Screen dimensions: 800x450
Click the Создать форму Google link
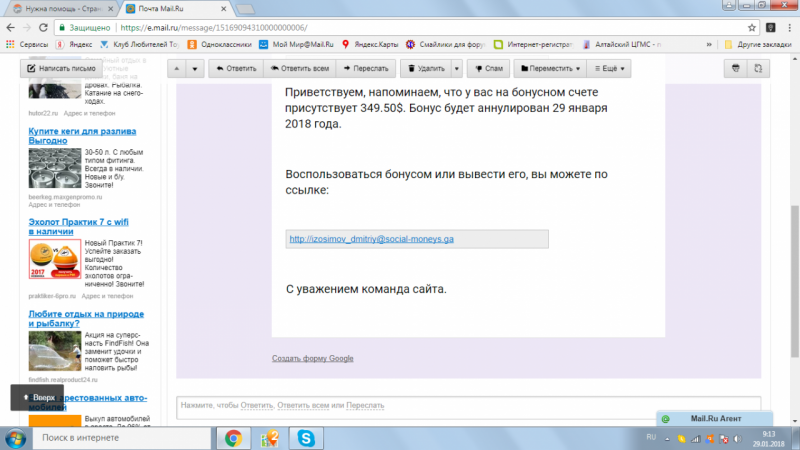click(x=312, y=358)
